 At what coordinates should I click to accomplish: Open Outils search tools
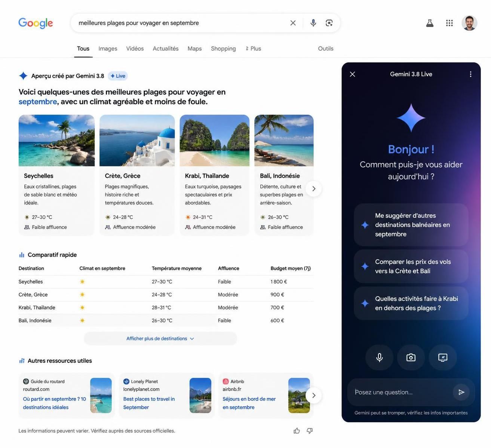[326, 49]
